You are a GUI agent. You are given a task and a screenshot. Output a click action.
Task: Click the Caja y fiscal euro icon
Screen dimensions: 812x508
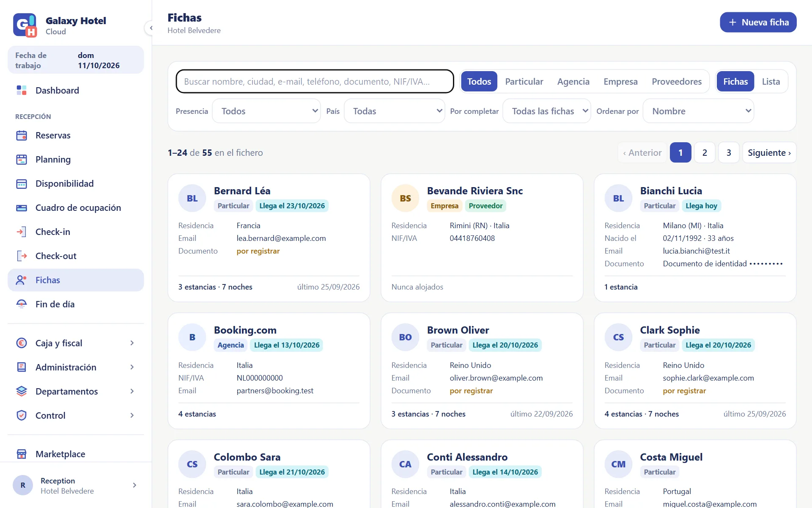[x=22, y=343]
